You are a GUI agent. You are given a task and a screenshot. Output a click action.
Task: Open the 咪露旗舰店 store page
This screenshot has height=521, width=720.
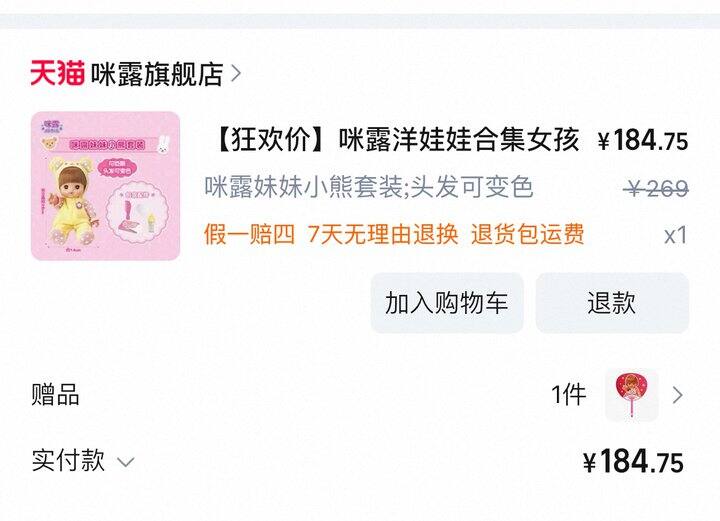tap(157, 73)
